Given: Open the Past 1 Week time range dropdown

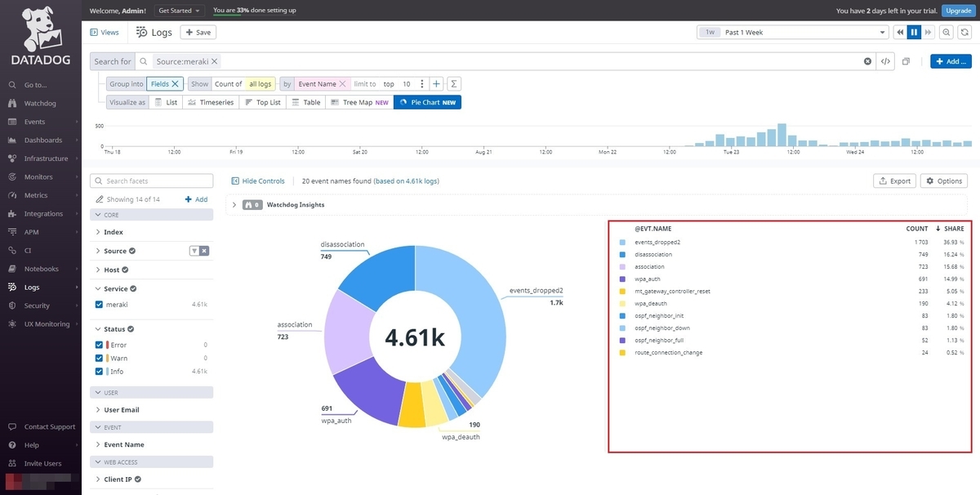Looking at the screenshot, I should point(792,33).
